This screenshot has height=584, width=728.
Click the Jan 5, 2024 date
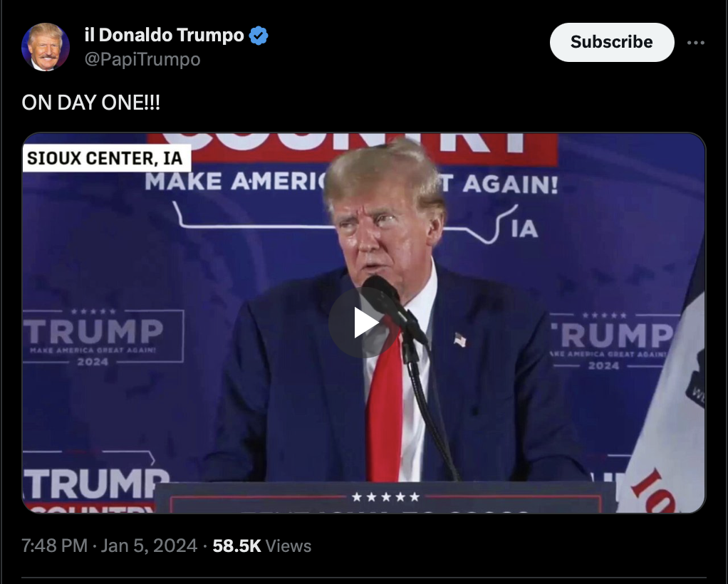149,546
